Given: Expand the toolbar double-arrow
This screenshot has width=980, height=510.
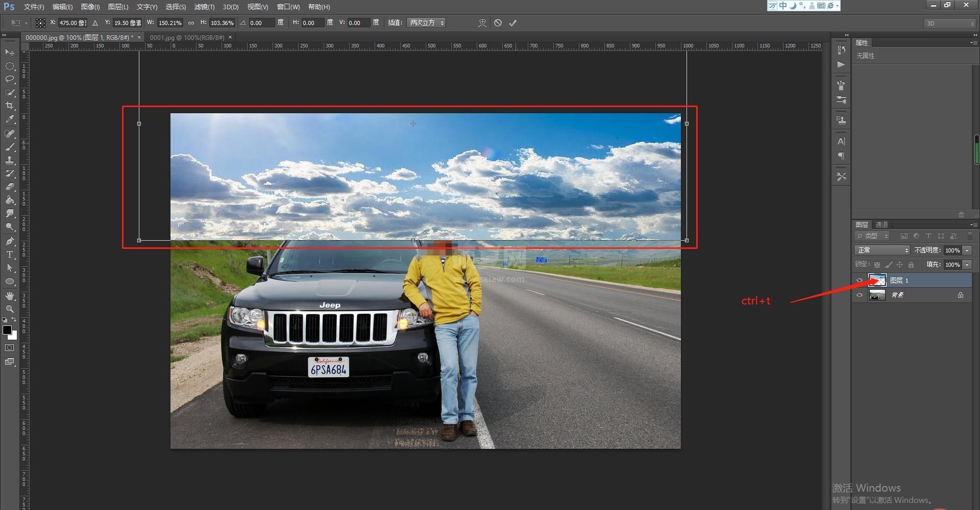Looking at the screenshot, I should [5, 35].
